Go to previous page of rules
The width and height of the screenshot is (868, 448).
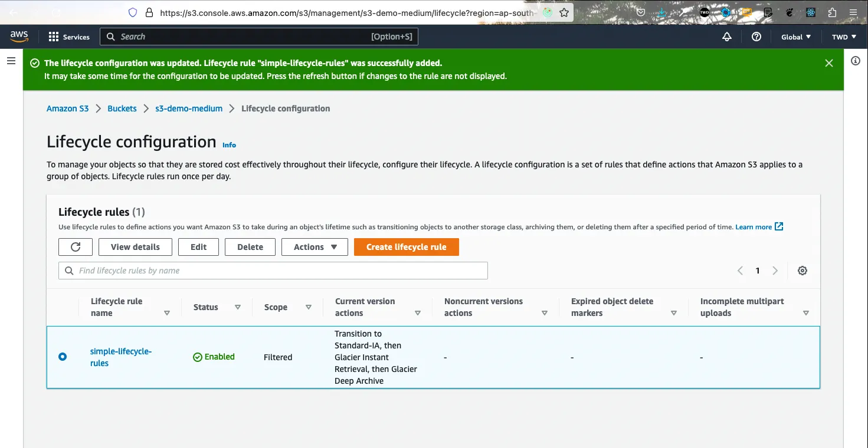click(740, 271)
